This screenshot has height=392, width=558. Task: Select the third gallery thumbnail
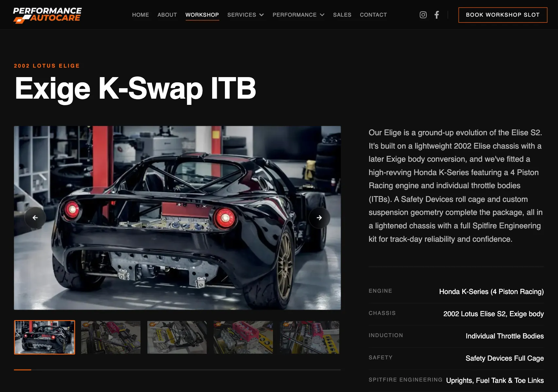tap(177, 337)
